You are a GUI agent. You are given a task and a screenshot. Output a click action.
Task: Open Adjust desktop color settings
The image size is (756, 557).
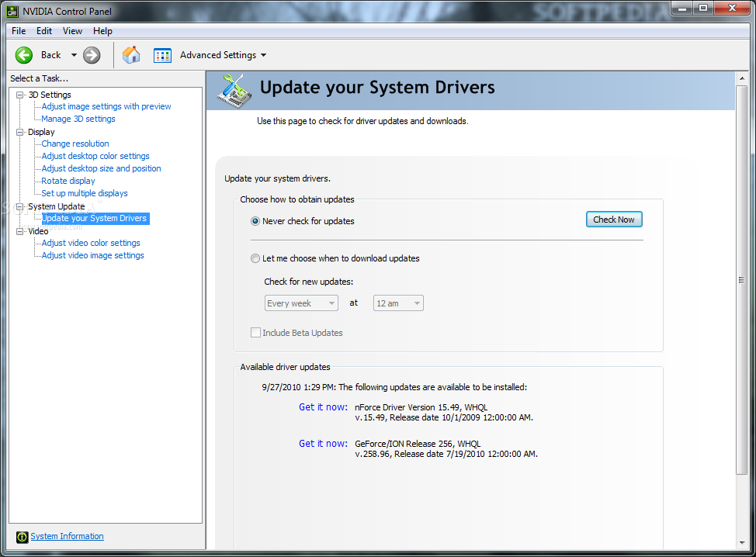click(x=95, y=156)
